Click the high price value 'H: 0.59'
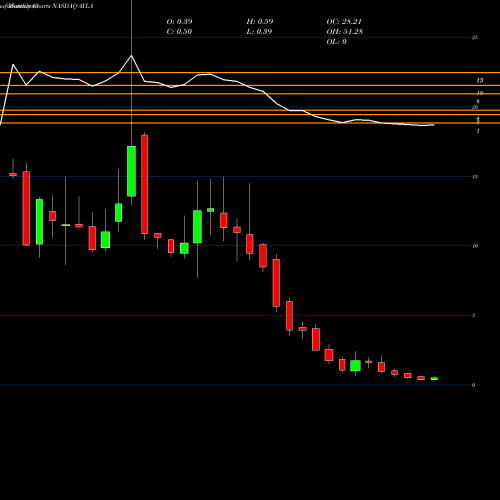 pyautogui.click(x=260, y=21)
